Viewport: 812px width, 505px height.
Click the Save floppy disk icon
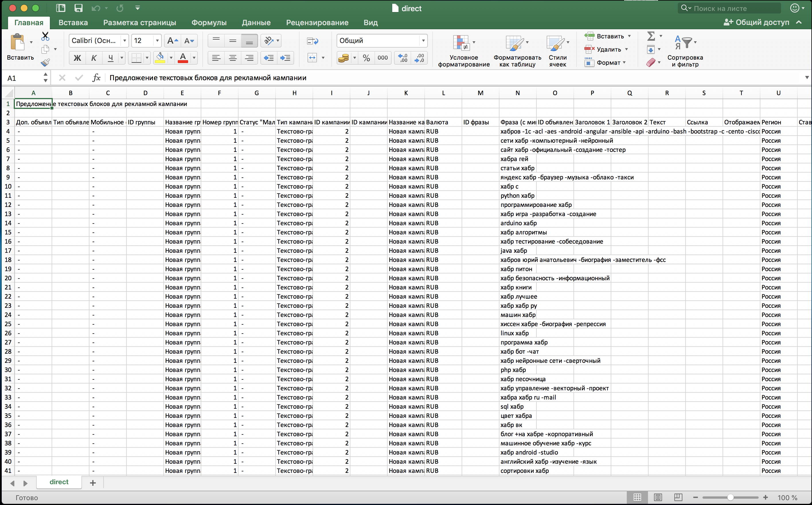78,8
